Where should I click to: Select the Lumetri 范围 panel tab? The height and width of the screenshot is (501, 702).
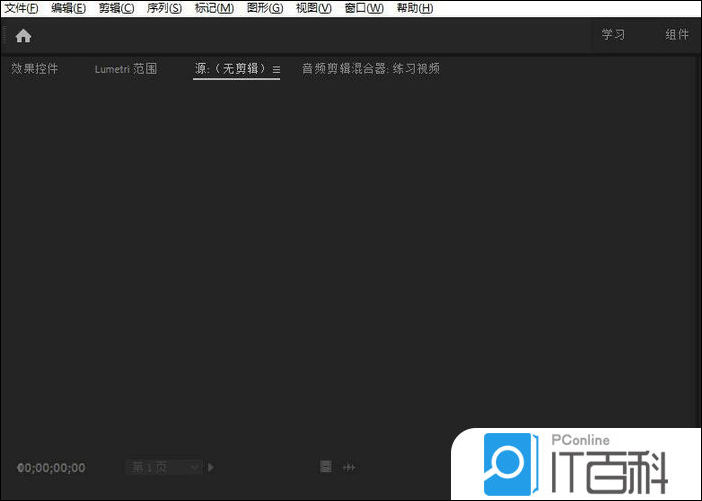pyautogui.click(x=126, y=69)
